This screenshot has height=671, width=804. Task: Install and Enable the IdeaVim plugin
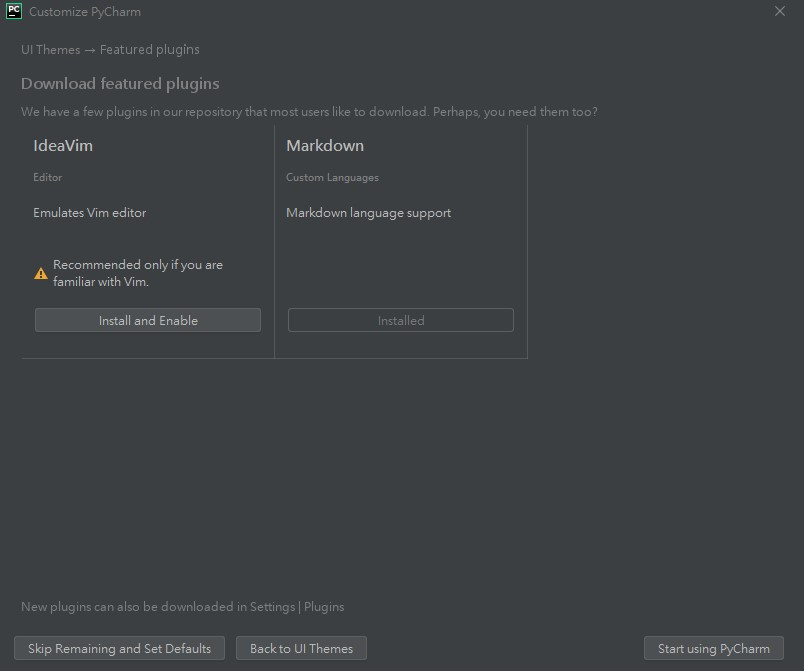click(x=148, y=320)
